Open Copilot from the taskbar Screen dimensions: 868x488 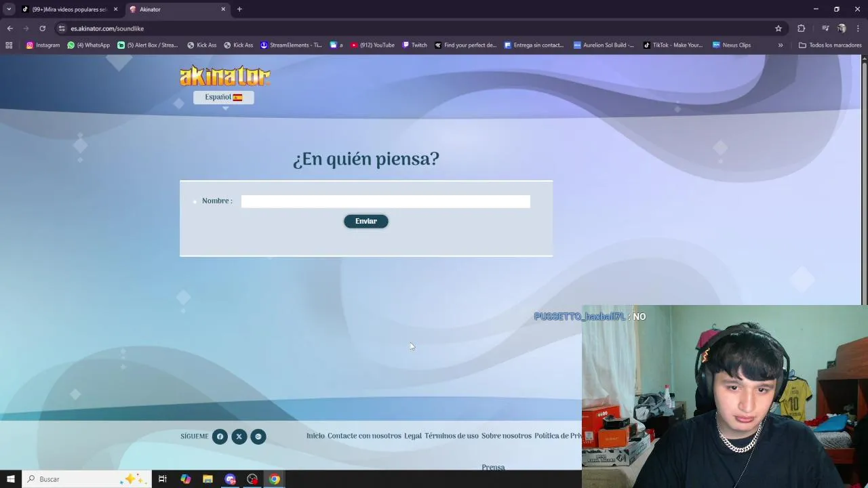[x=185, y=479]
